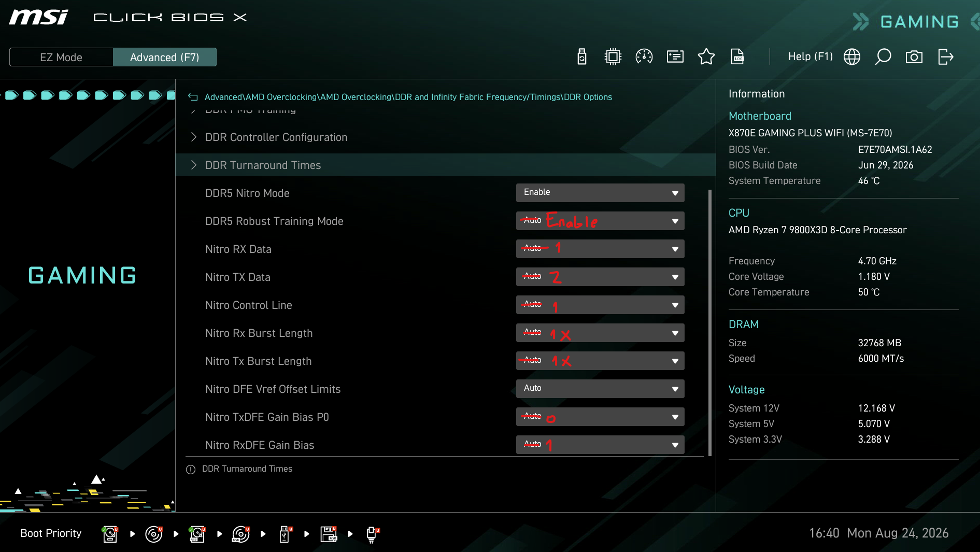980x552 pixels.
Task: Open the profile card icon in the toolbar
Action: click(x=675, y=56)
